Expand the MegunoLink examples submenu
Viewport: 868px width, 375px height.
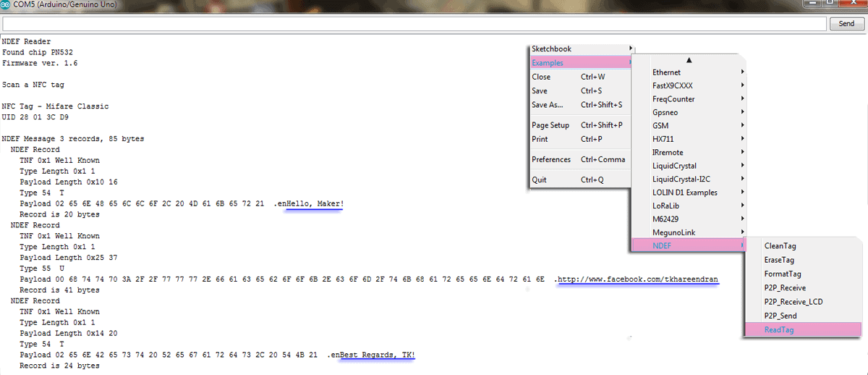tap(689, 232)
